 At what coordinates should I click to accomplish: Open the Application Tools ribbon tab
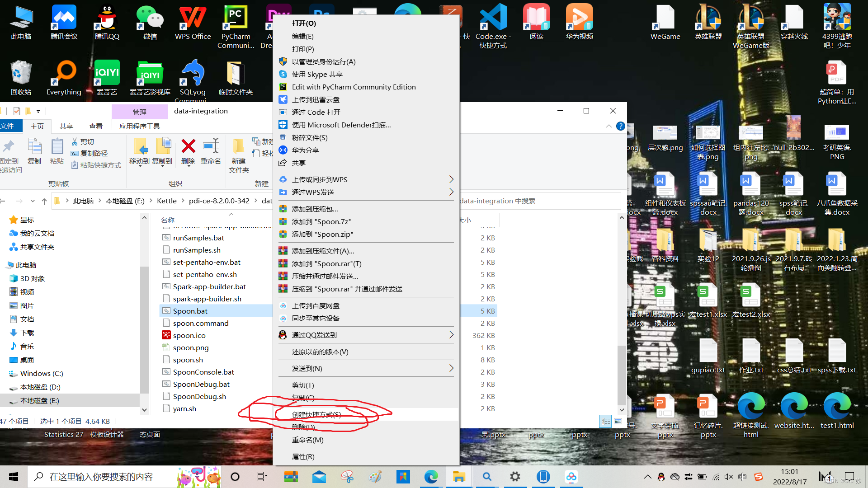[140, 126]
